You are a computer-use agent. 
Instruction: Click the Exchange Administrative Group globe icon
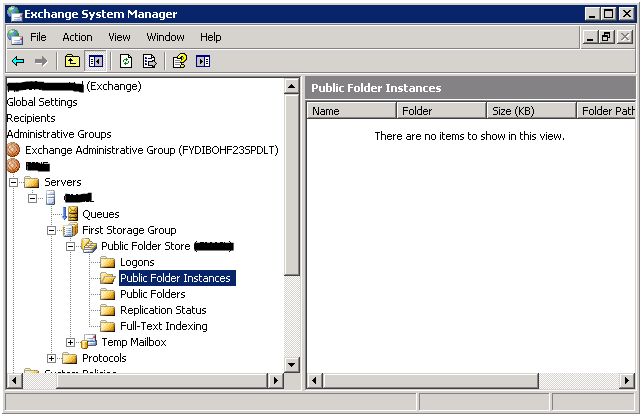coord(14,150)
